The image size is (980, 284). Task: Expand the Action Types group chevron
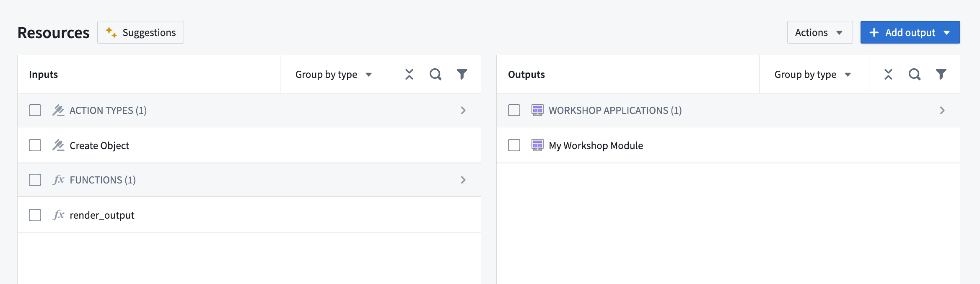click(x=463, y=110)
